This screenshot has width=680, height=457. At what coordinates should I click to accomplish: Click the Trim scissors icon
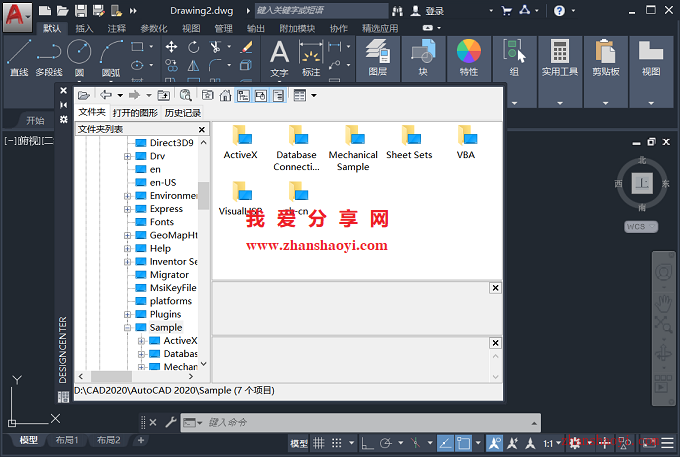point(215,47)
